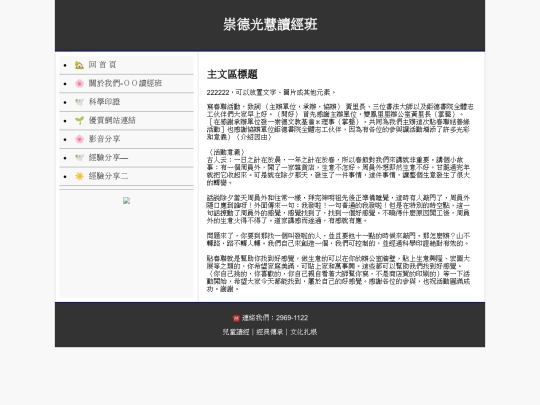Click the pink flower icon beside 關於我們

79,83
